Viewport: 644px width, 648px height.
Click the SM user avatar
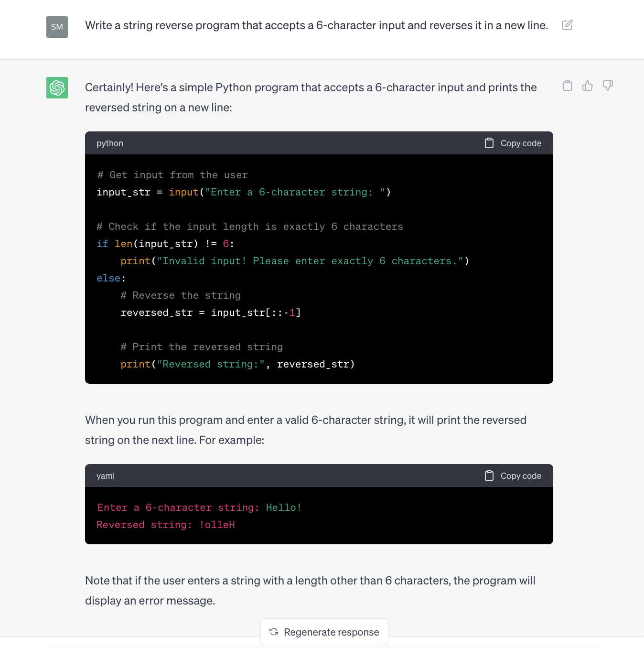coord(57,27)
